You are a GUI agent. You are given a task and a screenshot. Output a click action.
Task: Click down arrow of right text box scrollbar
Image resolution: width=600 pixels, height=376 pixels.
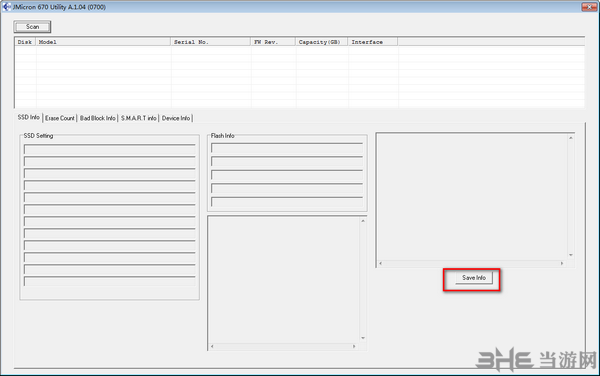click(571, 255)
